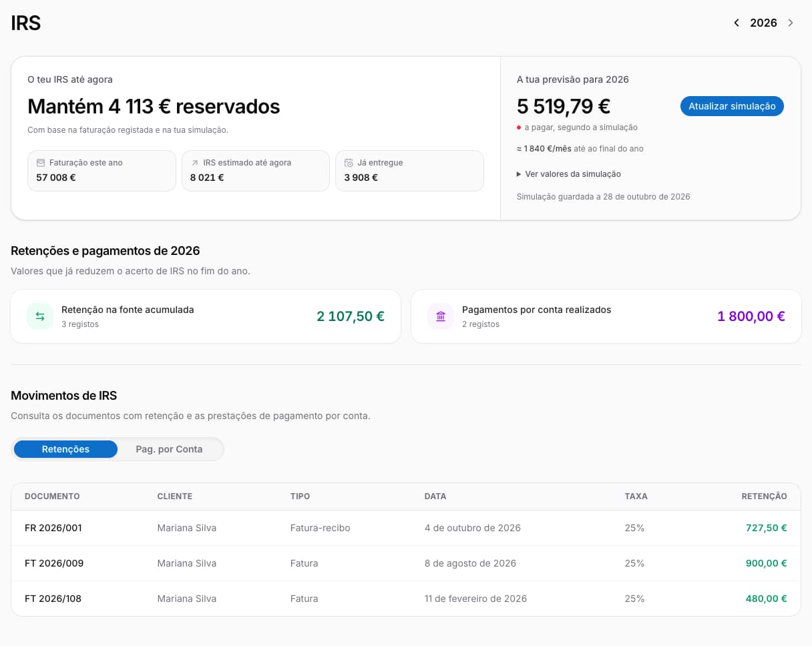Image resolution: width=812 pixels, height=646 pixels.
Task: Click the 2 registos label
Action: [481, 324]
